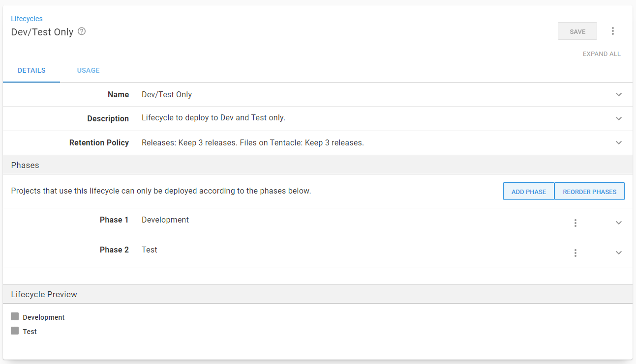Click the Development node square in Lifecycle Preview

coord(15,316)
